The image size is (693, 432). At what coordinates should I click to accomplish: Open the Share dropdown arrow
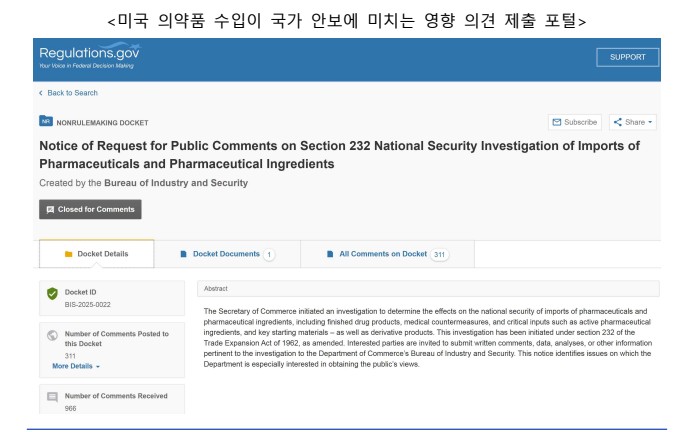coord(650,122)
